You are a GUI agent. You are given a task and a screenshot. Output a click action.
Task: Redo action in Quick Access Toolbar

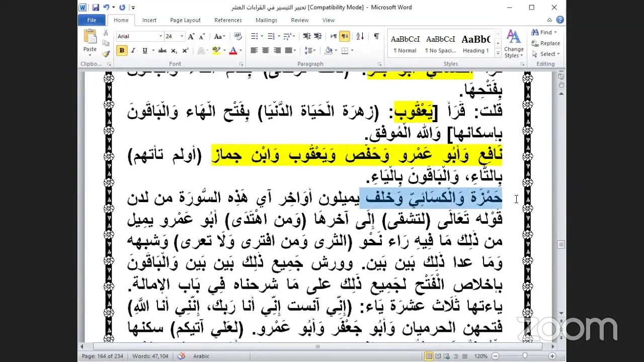click(x=122, y=8)
